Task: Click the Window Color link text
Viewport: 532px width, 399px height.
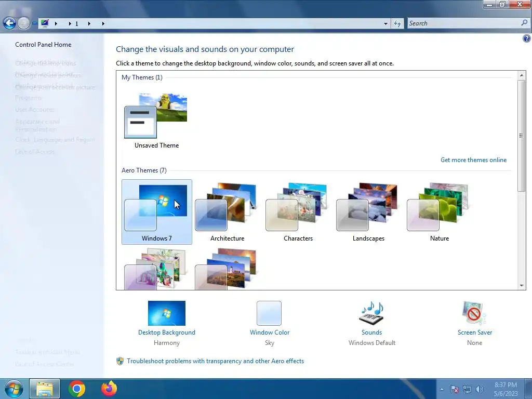Action: [x=270, y=332]
